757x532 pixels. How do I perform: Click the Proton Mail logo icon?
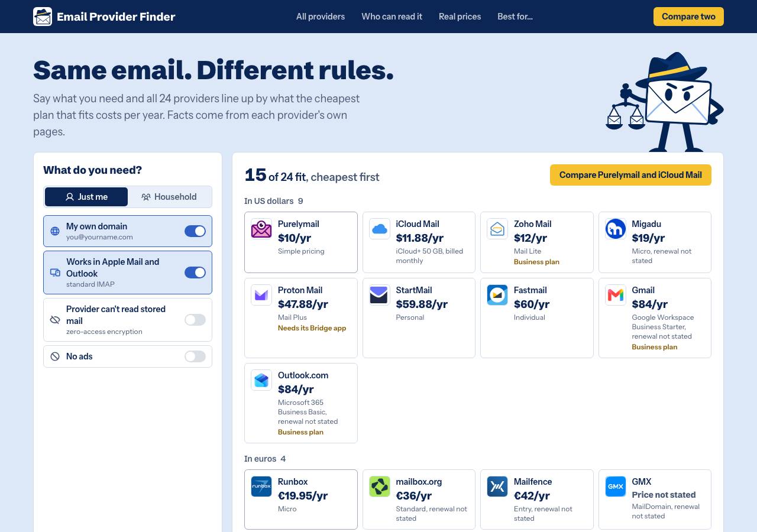click(x=261, y=295)
